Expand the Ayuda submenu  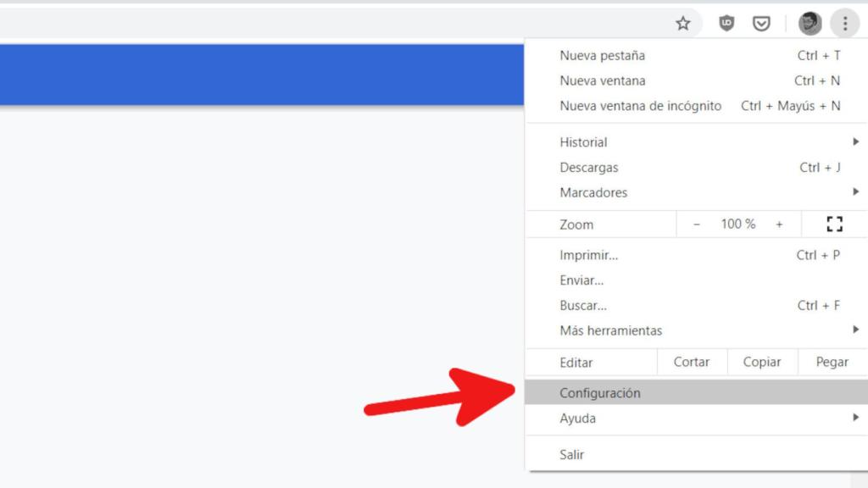tap(697, 418)
